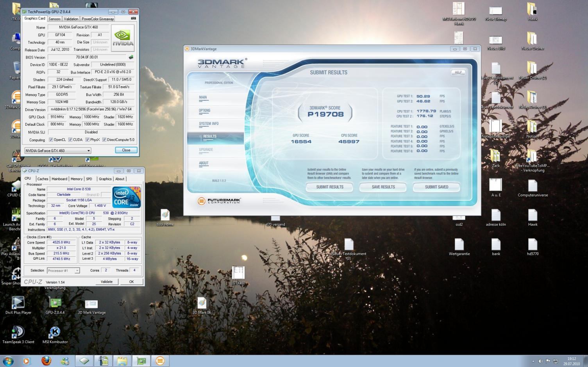Click the 3DMark score P19708
The width and height of the screenshot is (588, 367).
point(325,114)
